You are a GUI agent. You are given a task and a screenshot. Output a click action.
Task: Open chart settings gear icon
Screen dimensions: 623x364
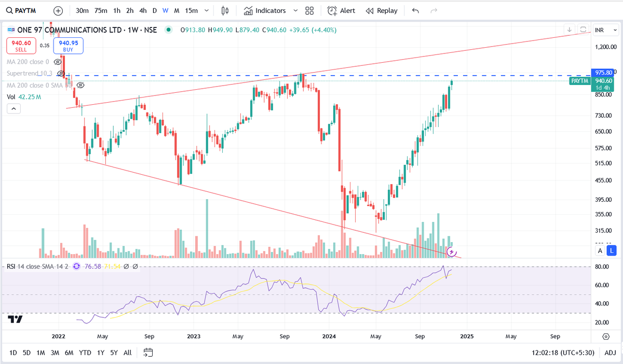[x=605, y=336]
